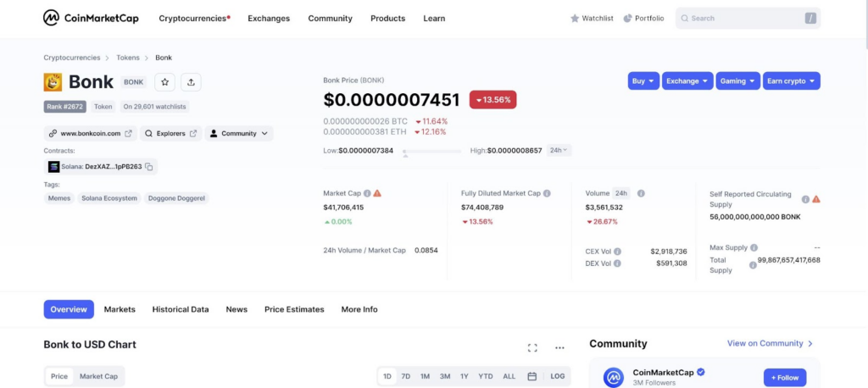This screenshot has width=868, height=388.
Task: Open Volume 24h period selector
Action: click(x=621, y=194)
